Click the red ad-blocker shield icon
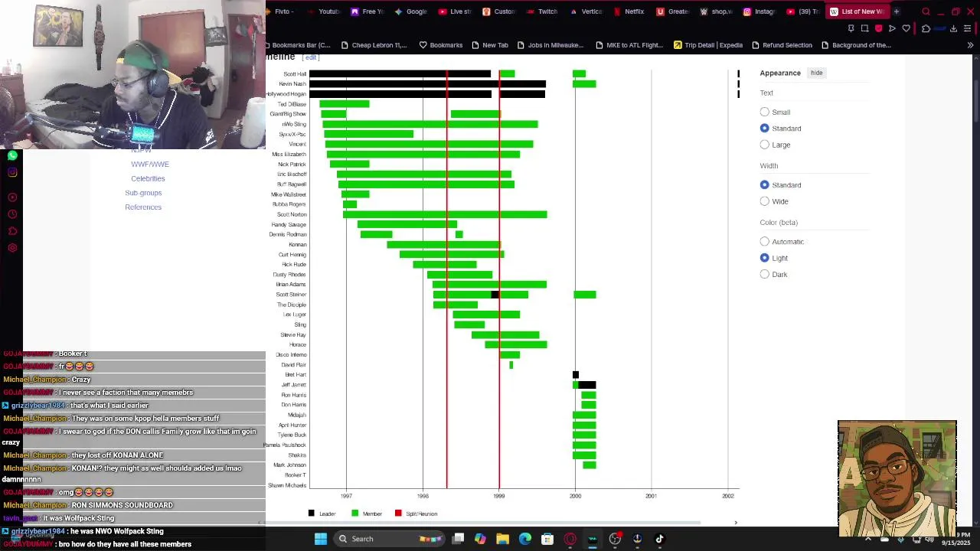Image resolution: width=980 pixels, height=551 pixels. pyautogui.click(x=878, y=28)
